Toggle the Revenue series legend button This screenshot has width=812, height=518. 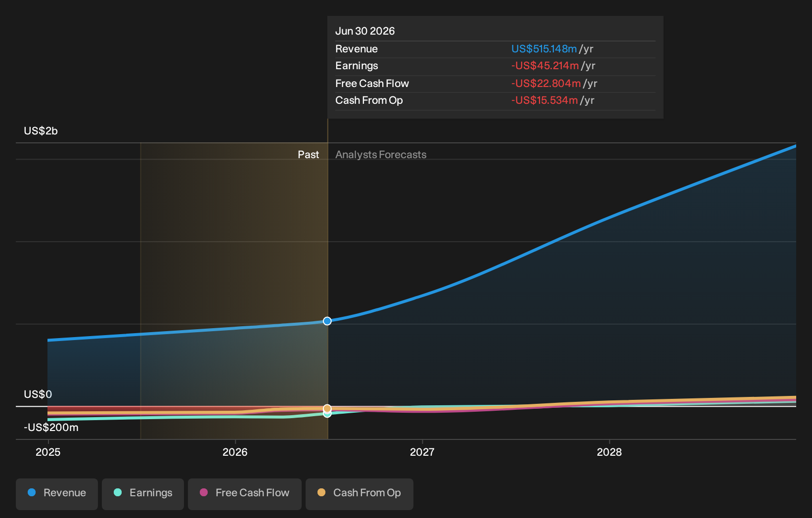point(57,494)
